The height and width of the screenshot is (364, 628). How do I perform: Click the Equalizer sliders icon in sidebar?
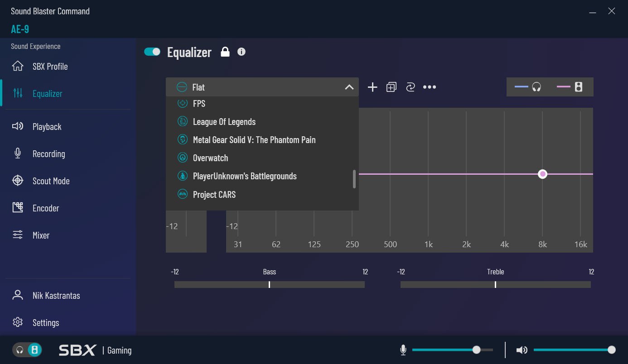click(18, 93)
